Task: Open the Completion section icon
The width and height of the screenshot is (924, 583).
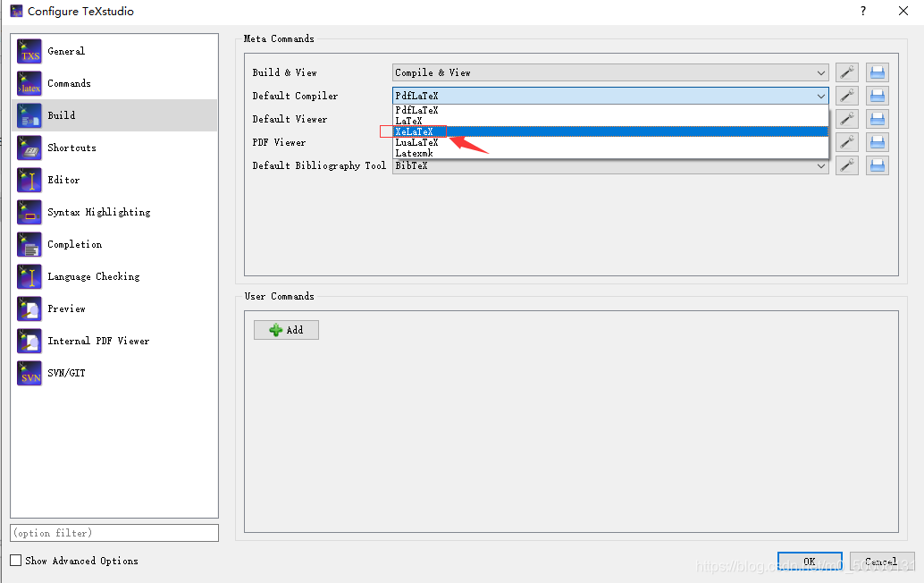Action: click(x=29, y=245)
